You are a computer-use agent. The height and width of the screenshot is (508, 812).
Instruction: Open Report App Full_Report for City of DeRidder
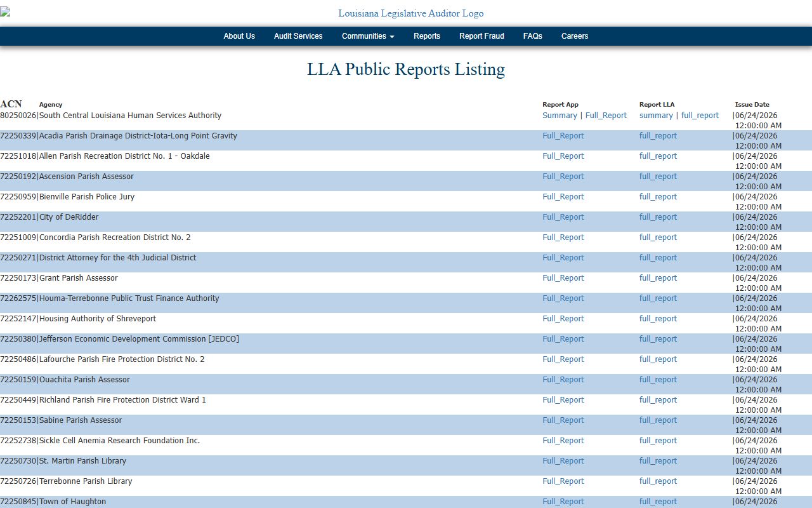563,217
